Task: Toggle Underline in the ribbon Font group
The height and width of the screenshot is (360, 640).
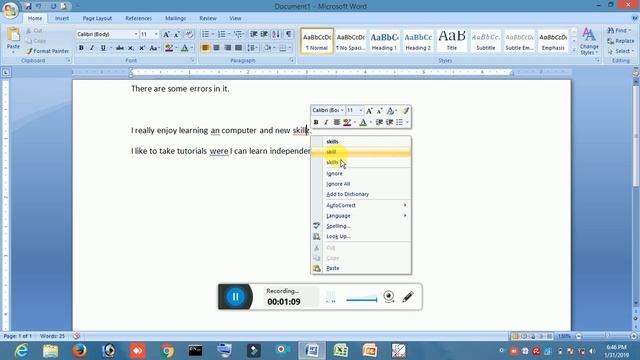Action: 103,48
